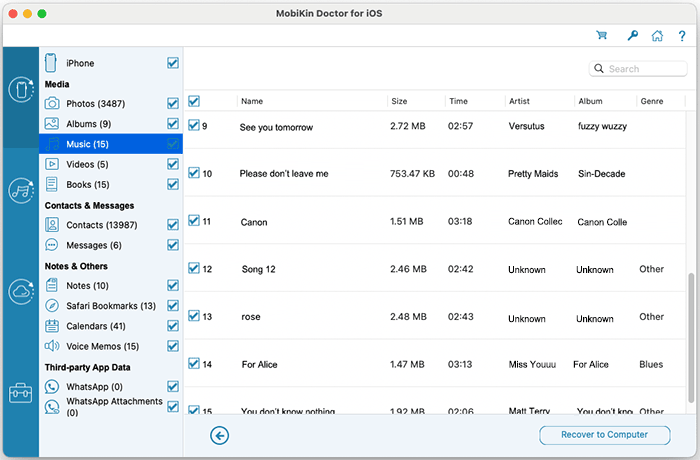
Task: Click the Messages bubble icon
Action: (x=52, y=245)
